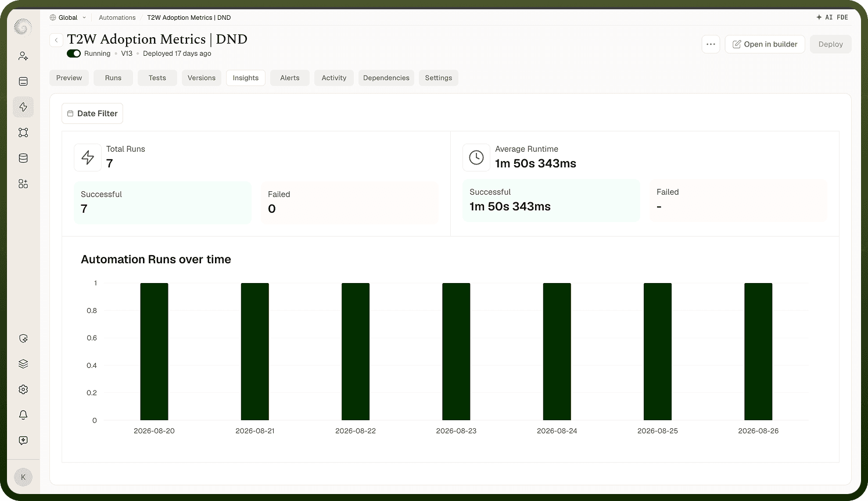Click the clock icon beside Average Runtime

pos(476,158)
